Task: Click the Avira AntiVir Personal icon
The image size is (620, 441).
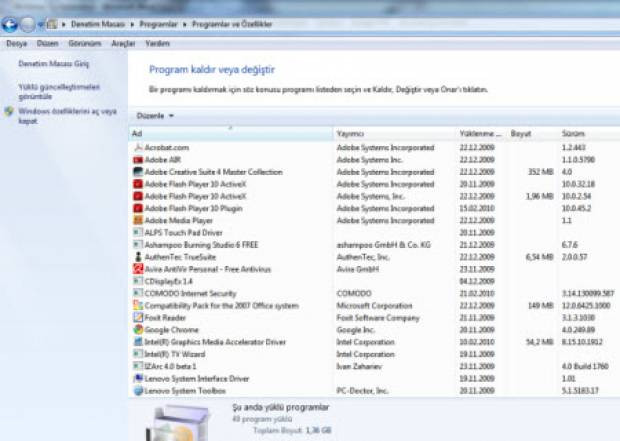Action: [x=138, y=269]
